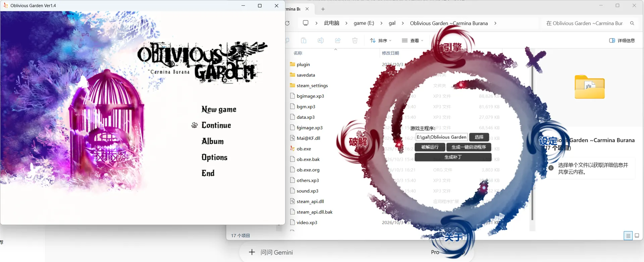Click the share icon in Explorer toolbar

coord(338,41)
